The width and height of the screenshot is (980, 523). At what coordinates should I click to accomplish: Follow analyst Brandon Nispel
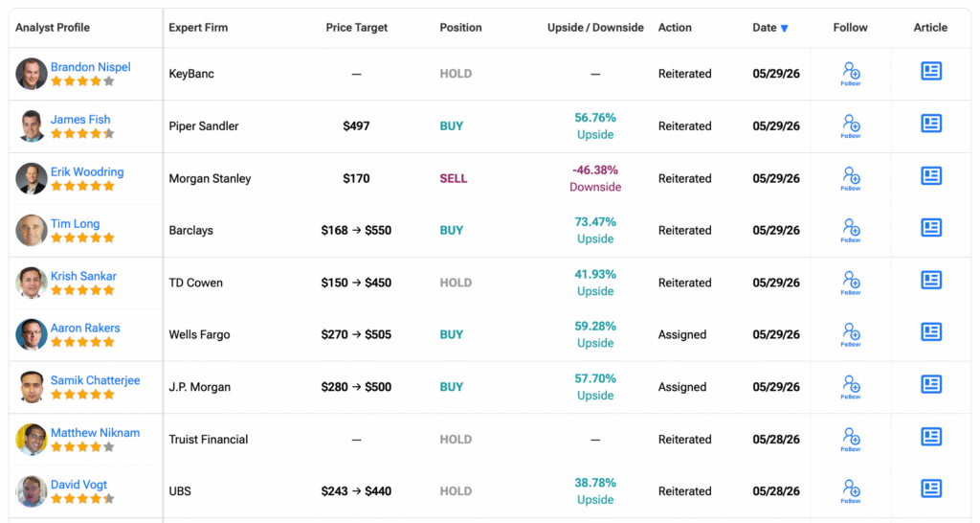click(851, 73)
